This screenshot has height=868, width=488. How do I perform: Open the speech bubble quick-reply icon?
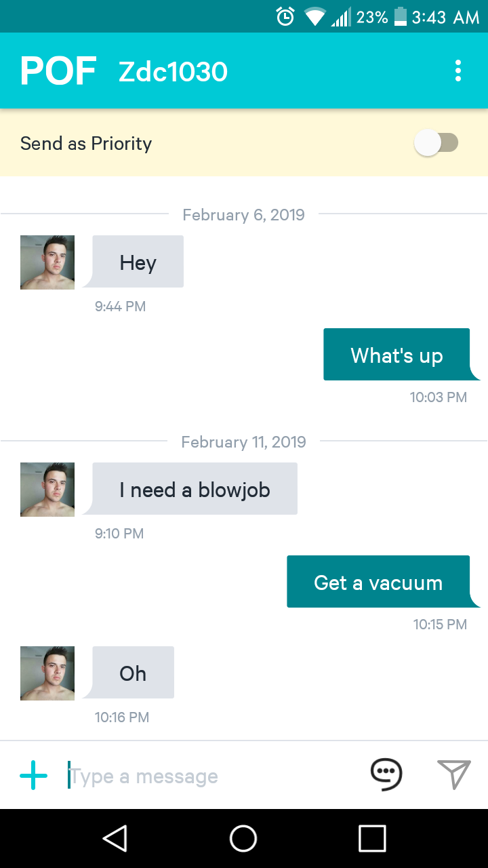(x=386, y=774)
